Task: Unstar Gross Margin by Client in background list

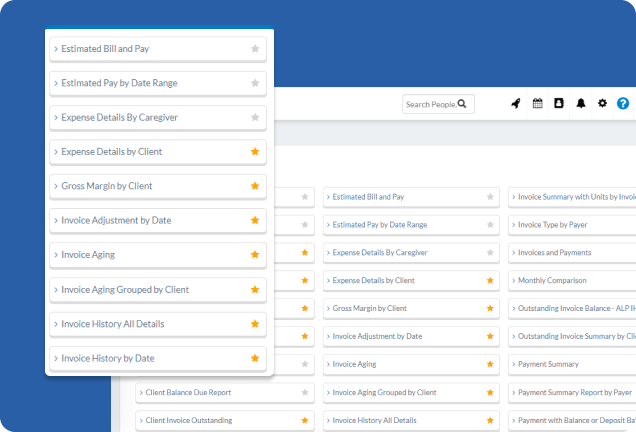Action: 490,308
